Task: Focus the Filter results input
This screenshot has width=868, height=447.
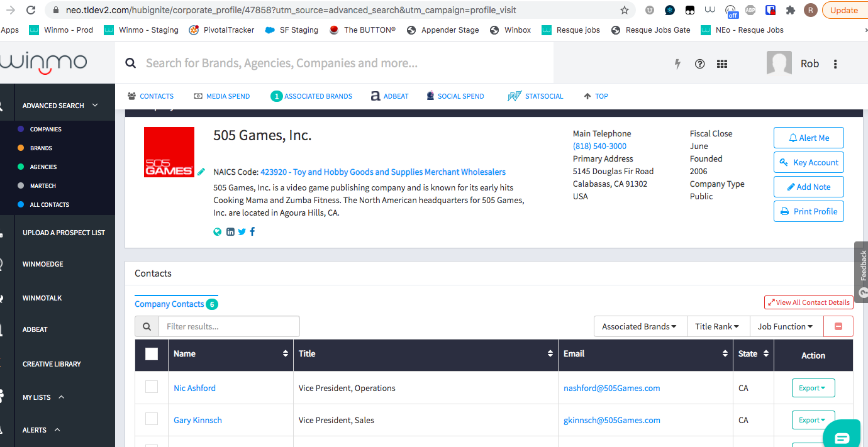Action: 229,326
